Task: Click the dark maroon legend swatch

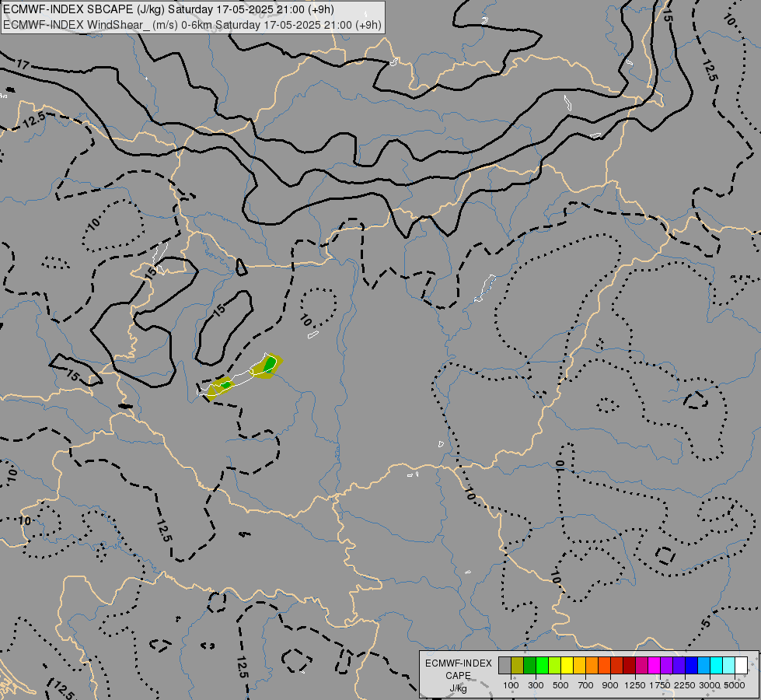Action: coord(630,665)
